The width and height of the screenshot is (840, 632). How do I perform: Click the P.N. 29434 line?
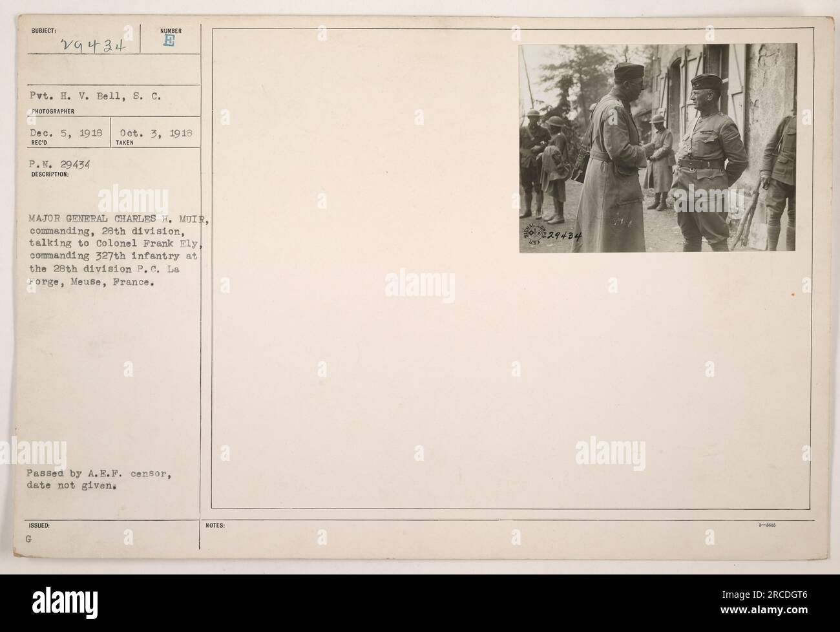click(x=58, y=165)
